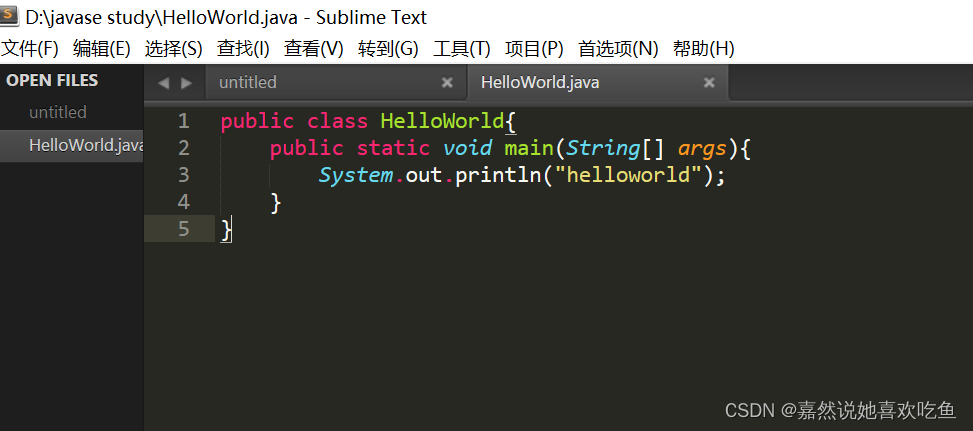Screen dimensions: 973x431
Task: Open the 选择(S) menu
Action: tap(174, 49)
